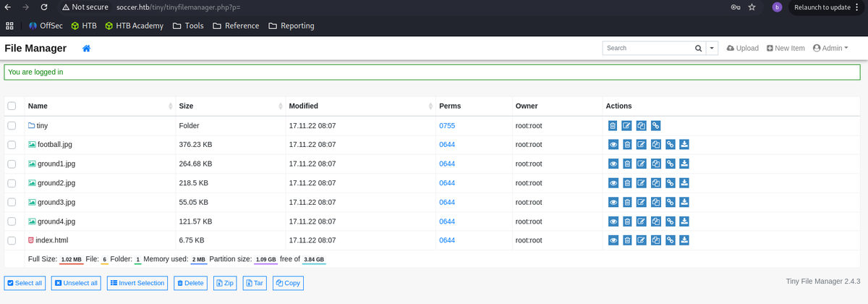This screenshot has height=304, width=868.
Task: Download ground2.jpg
Action: 684,183
